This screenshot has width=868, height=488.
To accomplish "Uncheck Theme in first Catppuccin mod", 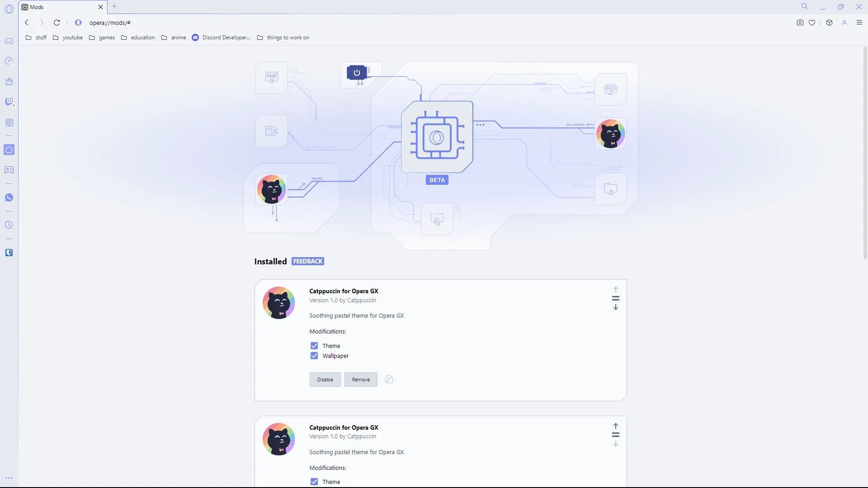I will pos(314,346).
